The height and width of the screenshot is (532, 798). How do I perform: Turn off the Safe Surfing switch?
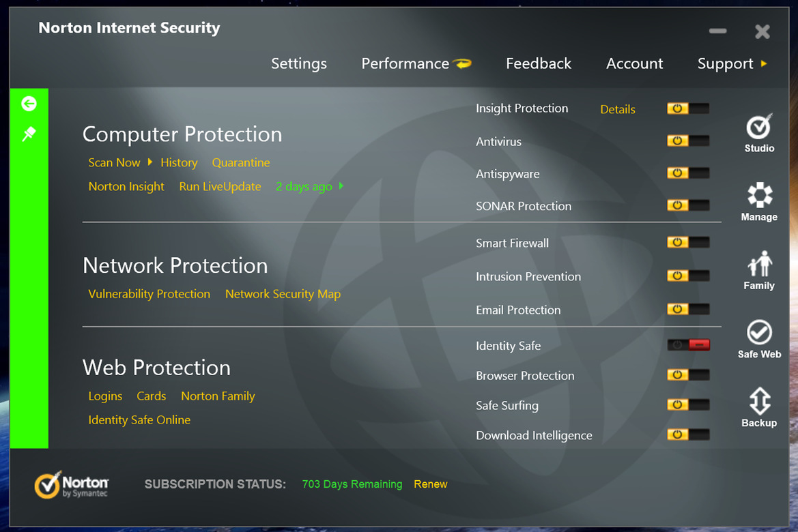pyautogui.click(x=688, y=405)
